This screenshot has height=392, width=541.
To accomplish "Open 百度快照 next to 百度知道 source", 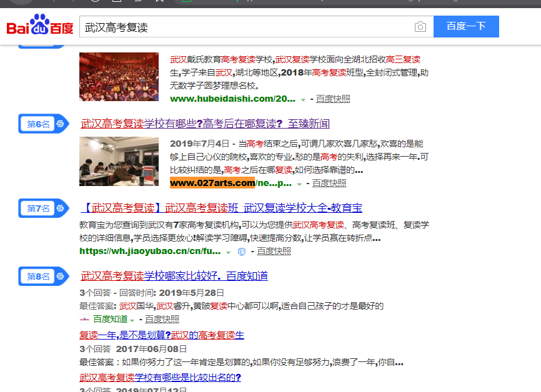I will (162, 319).
